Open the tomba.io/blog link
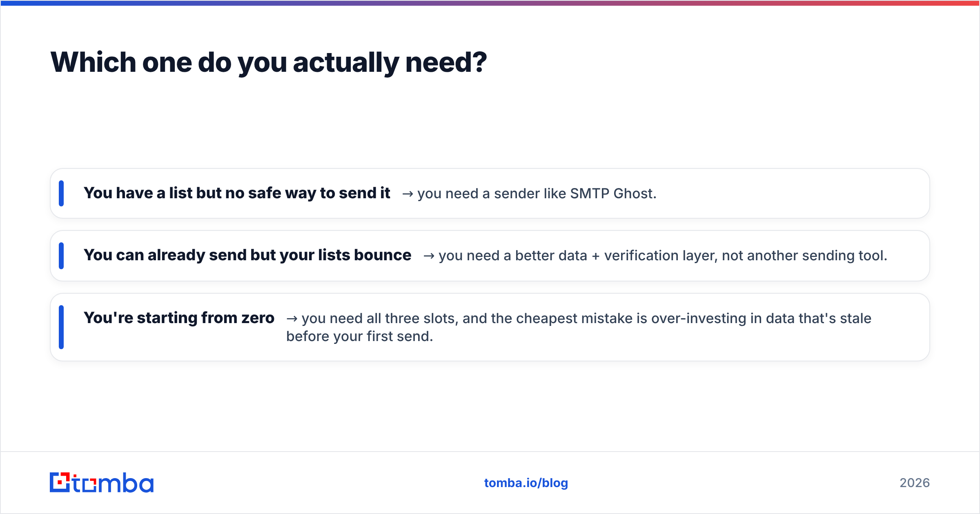 [x=526, y=483]
